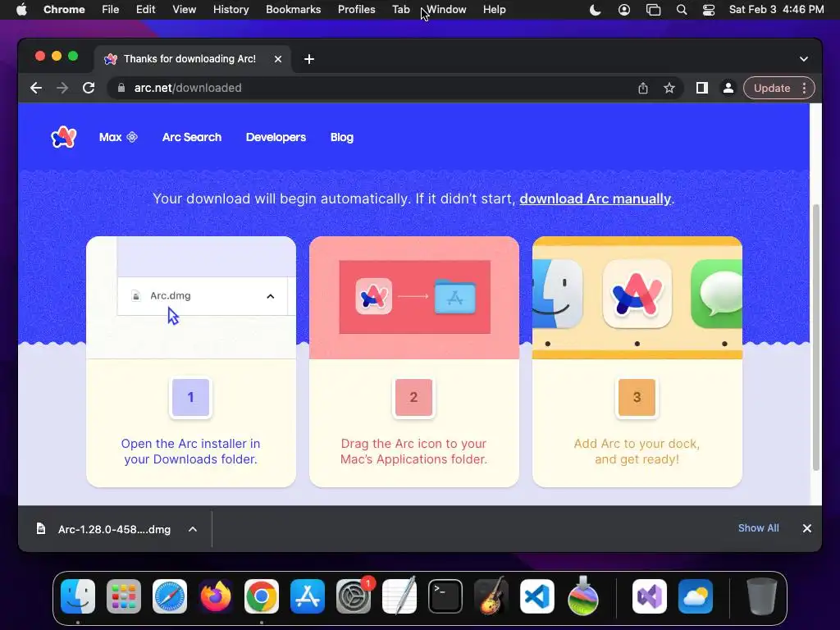840x630 pixels.
Task: Open Launchpad from the dock
Action: (124, 596)
